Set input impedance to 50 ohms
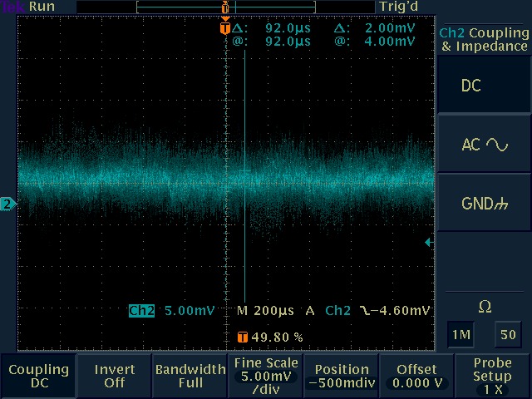The height and width of the screenshot is (399, 532). 508,334
